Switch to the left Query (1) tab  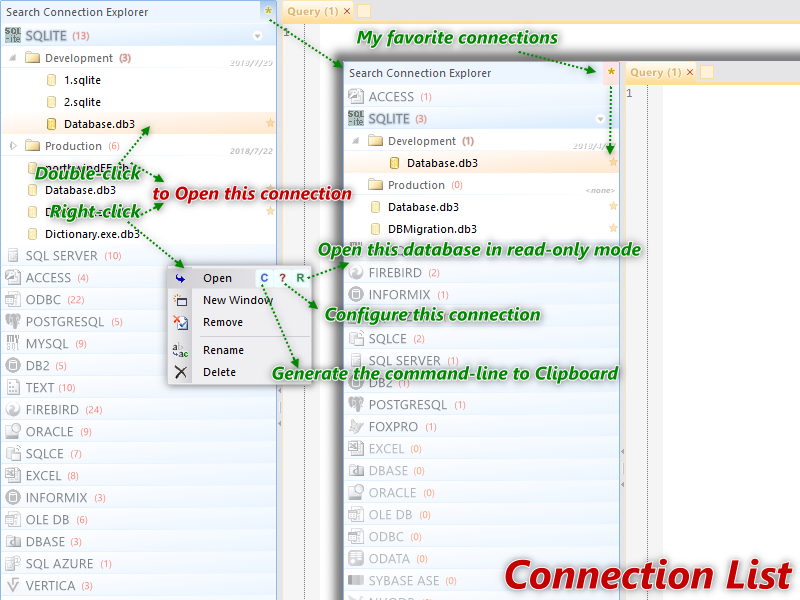point(312,11)
